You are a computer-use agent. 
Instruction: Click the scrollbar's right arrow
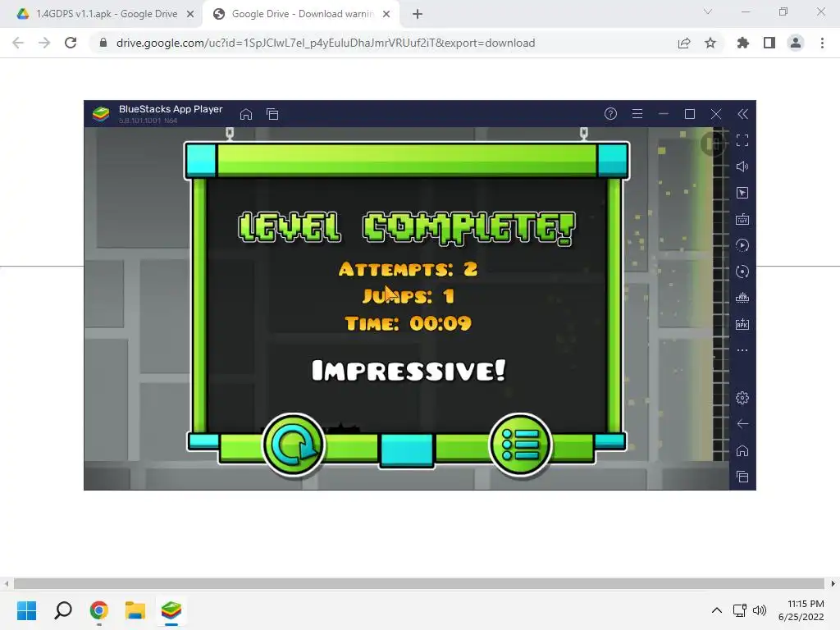point(833,583)
